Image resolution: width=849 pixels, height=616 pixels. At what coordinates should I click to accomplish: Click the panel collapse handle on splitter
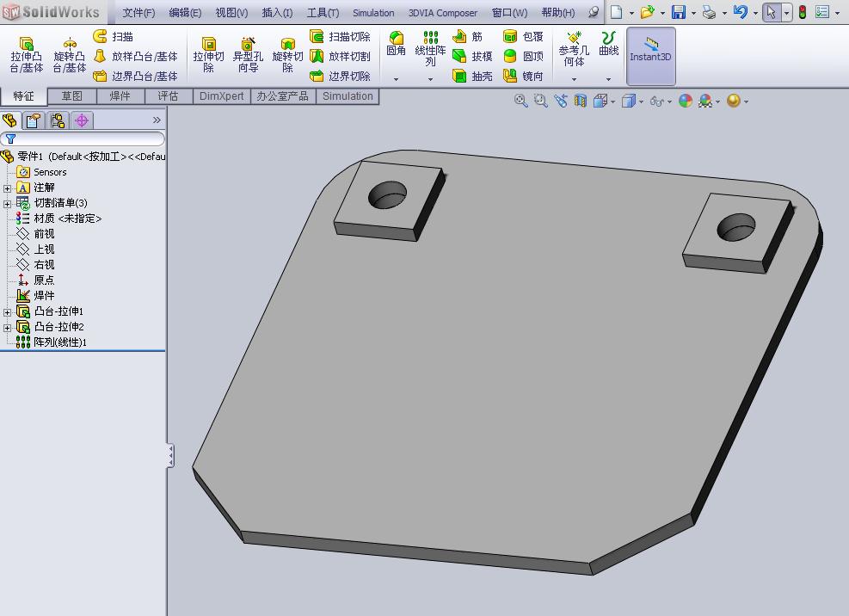170,456
